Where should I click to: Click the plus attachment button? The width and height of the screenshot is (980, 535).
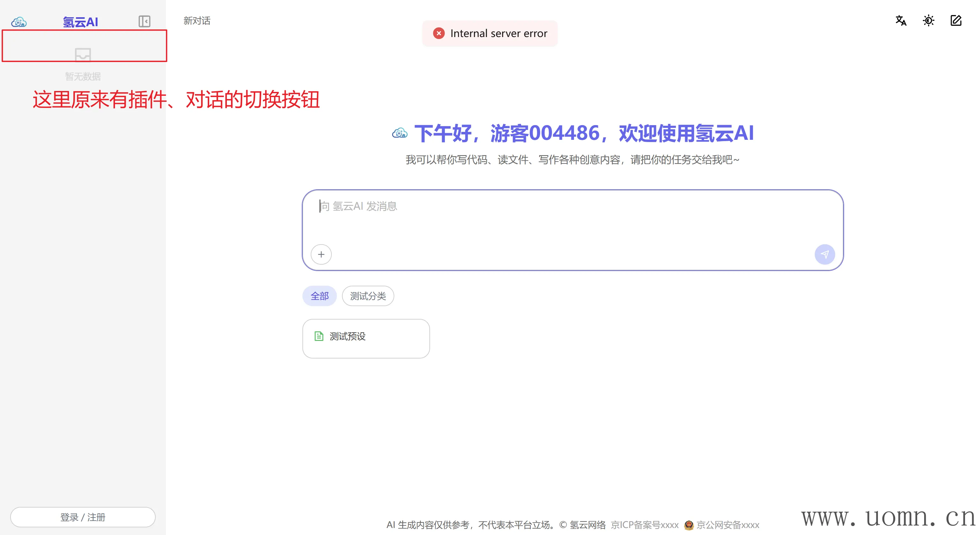(321, 254)
